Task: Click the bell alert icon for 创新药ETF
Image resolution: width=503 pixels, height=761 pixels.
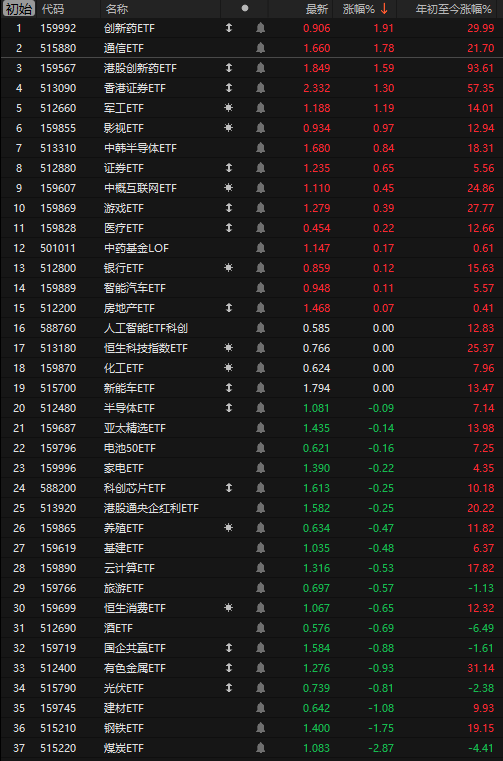Action: [x=260, y=28]
